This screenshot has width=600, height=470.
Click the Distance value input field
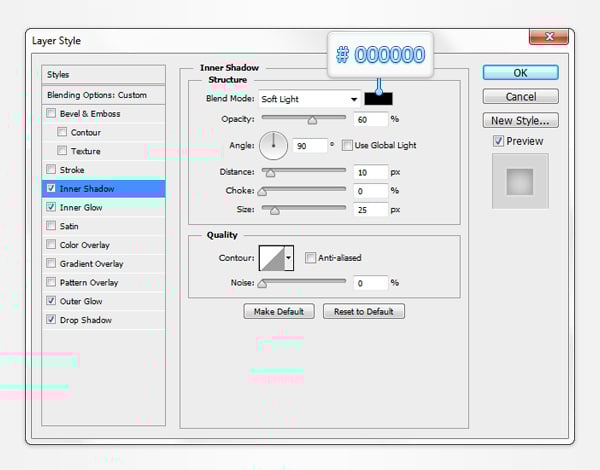point(370,172)
